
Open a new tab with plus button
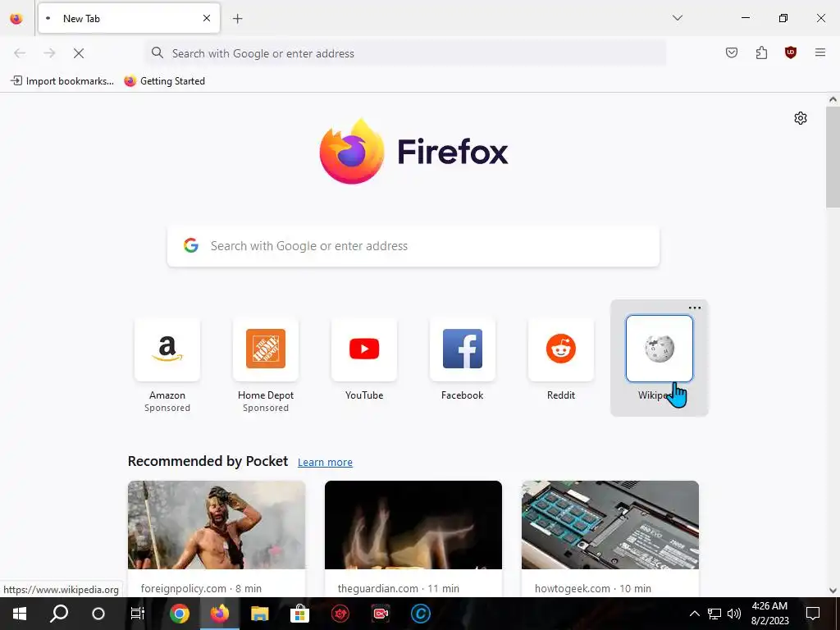(x=238, y=19)
